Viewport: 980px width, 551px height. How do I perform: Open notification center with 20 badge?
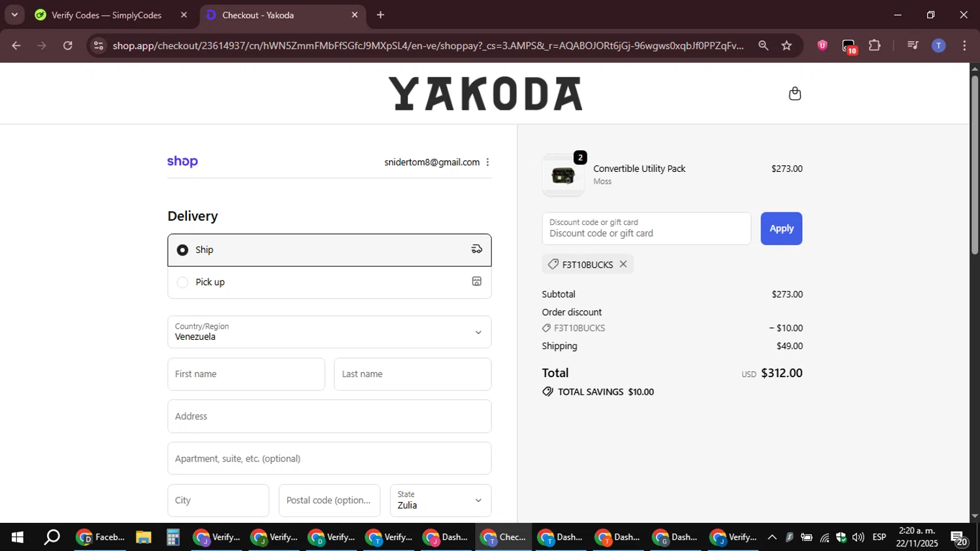(x=959, y=538)
